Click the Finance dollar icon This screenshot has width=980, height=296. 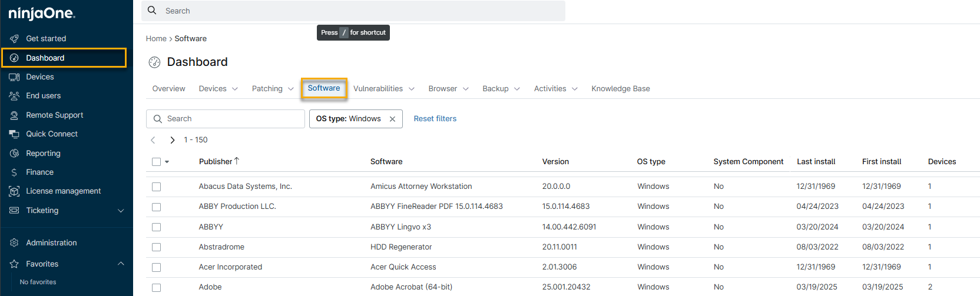(14, 172)
